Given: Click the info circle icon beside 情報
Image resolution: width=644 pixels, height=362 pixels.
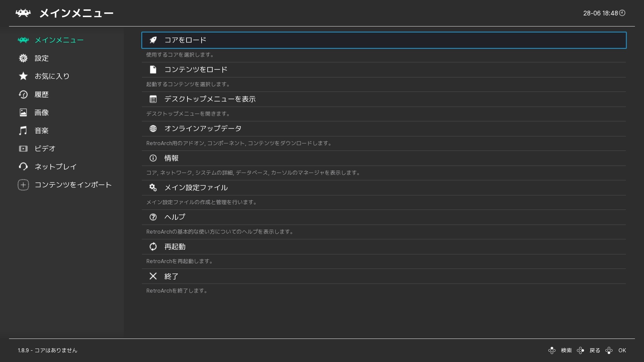Looking at the screenshot, I should click(x=153, y=158).
